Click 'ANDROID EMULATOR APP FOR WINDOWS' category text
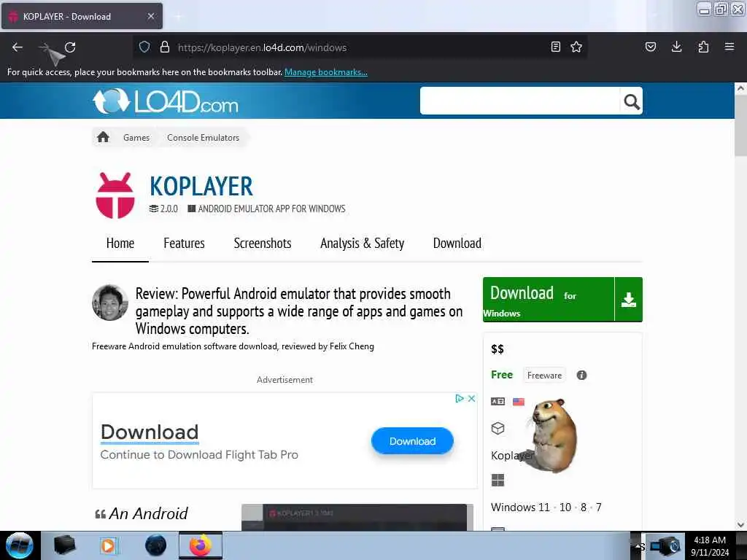The height and width of the screenshot is (560, 747). 271,209
